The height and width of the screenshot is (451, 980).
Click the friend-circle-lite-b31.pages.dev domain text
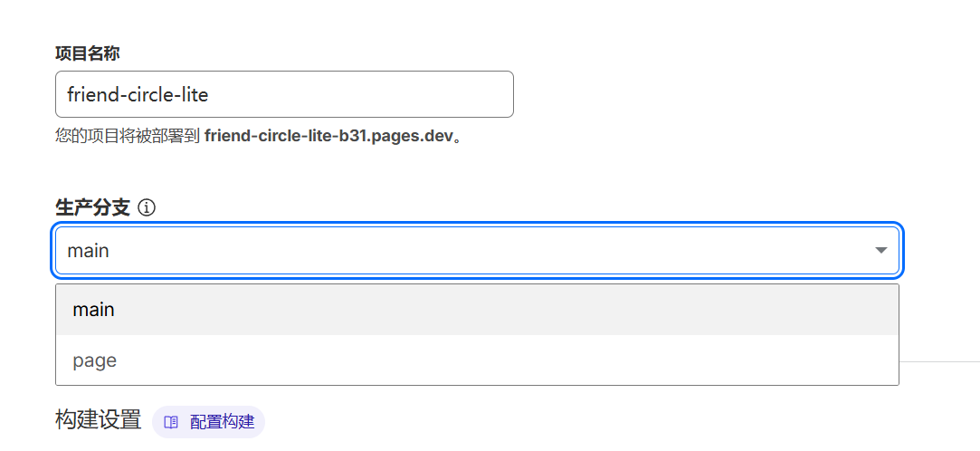point(328,138)
